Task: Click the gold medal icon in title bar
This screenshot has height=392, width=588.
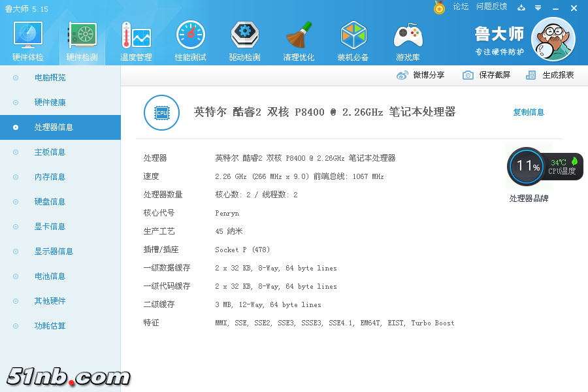Action: pos(439,7)
